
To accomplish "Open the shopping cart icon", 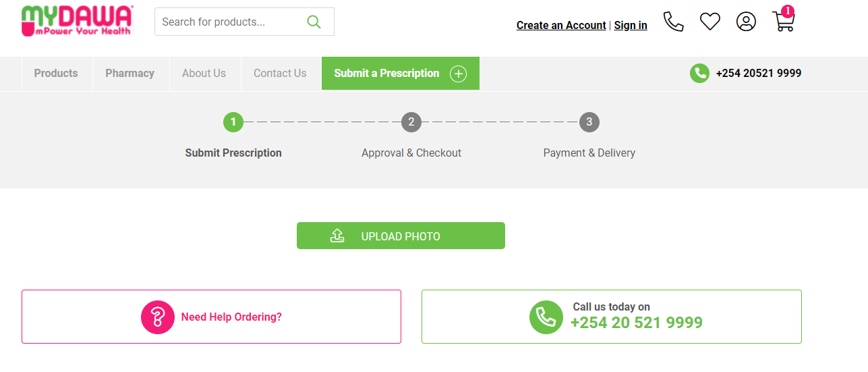I will pos(783,22).
